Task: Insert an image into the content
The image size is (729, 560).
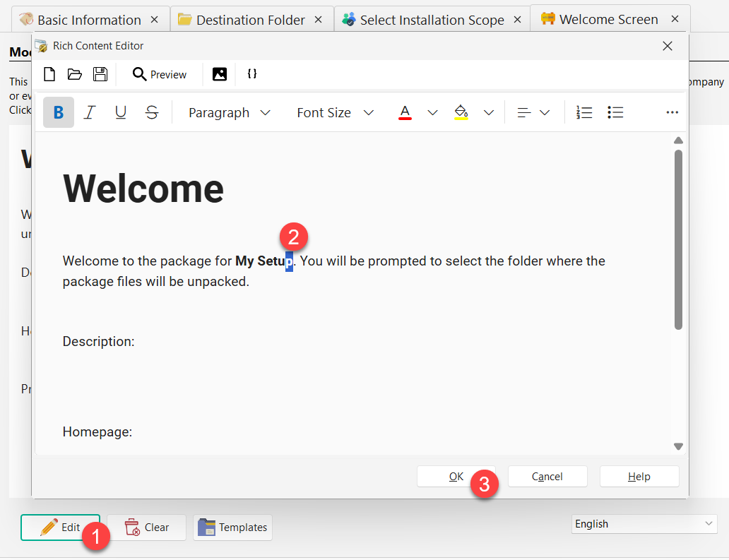Action: (220, 74)
